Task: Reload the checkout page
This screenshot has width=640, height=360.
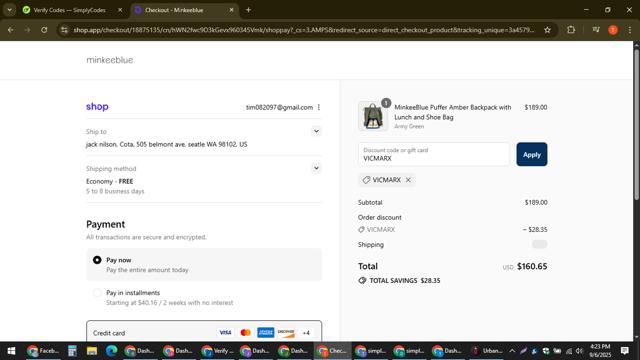Action: (44, 30)
